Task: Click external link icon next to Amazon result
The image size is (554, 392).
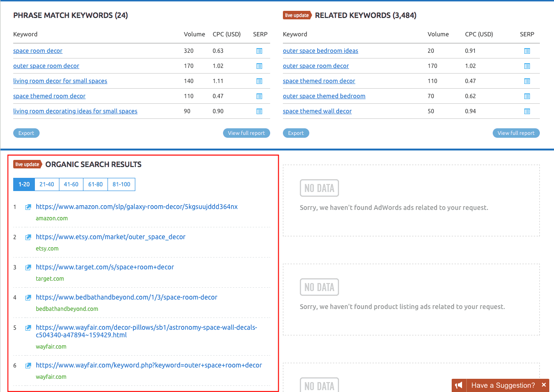Action: (x=28, y=207)
